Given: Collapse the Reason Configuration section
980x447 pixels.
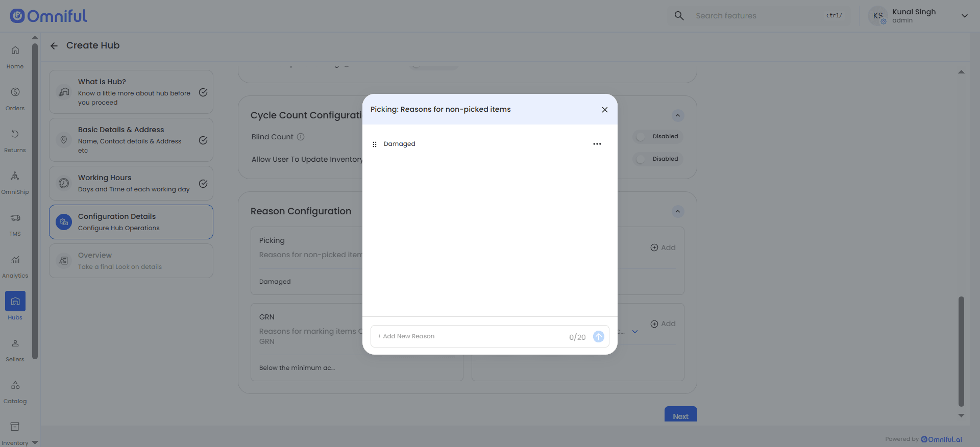Looking at the screenshot, I should (x=677, y=212).
